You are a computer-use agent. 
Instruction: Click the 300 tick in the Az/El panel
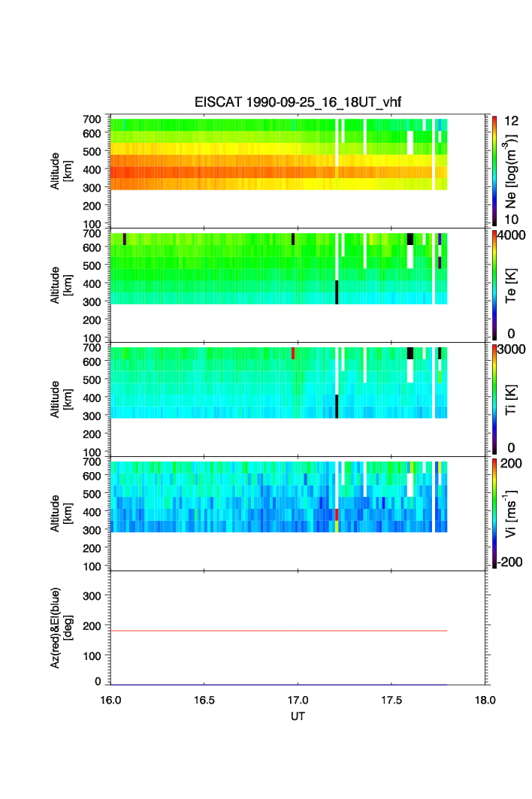pyautogui.click(x=92, y=596)
